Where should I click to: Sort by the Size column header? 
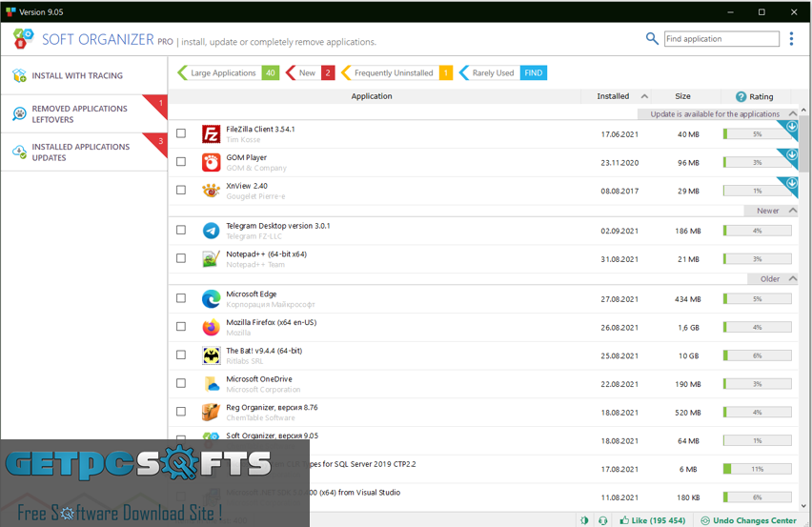pos(682,96)
